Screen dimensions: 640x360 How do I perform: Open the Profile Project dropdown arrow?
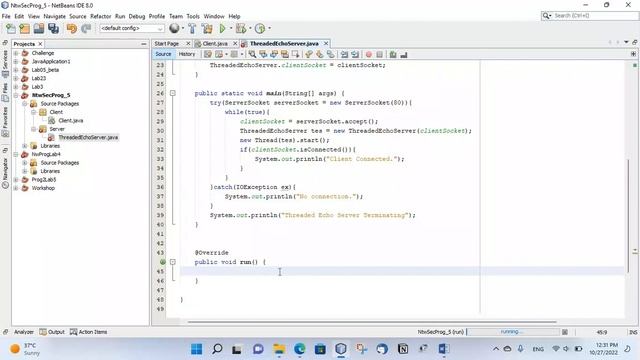269,28
